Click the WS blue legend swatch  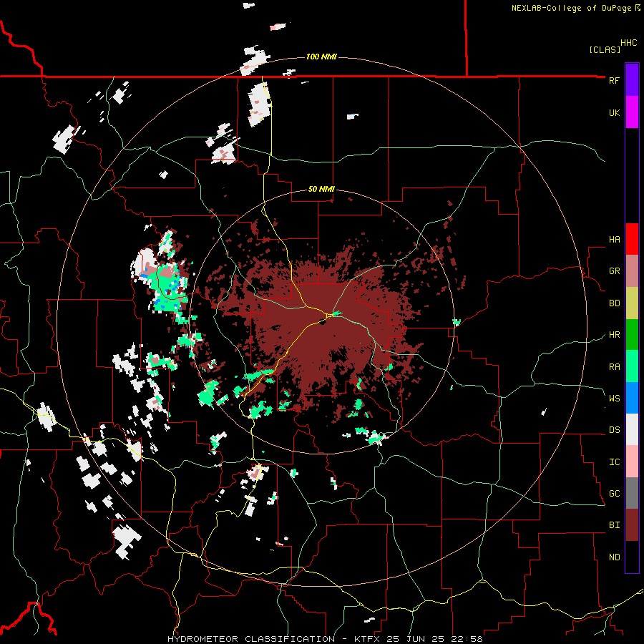tap(632, 398)
